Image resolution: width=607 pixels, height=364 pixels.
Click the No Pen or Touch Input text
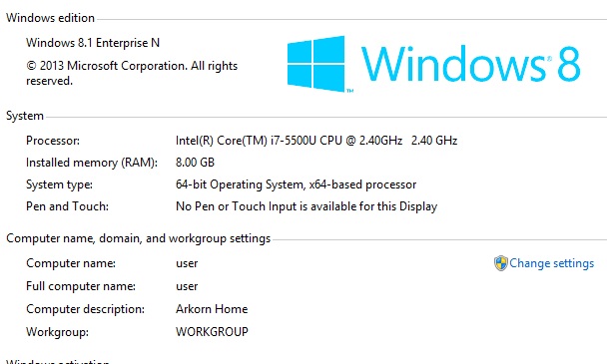point(306,206)
